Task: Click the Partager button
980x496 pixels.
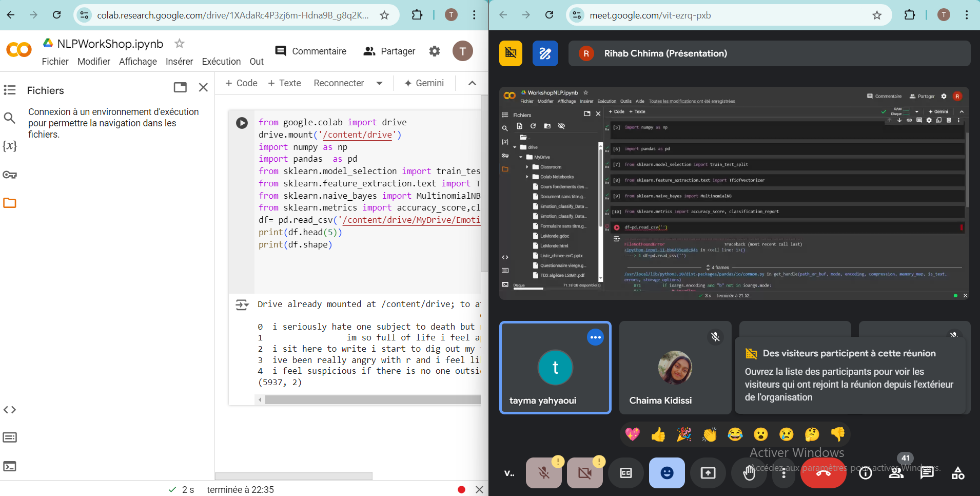Action: 389,51
